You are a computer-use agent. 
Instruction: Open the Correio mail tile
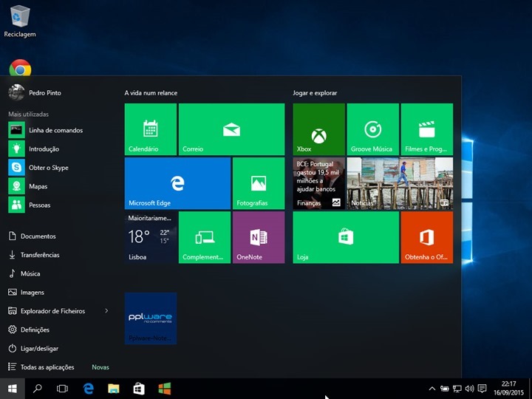coord(231,129)
